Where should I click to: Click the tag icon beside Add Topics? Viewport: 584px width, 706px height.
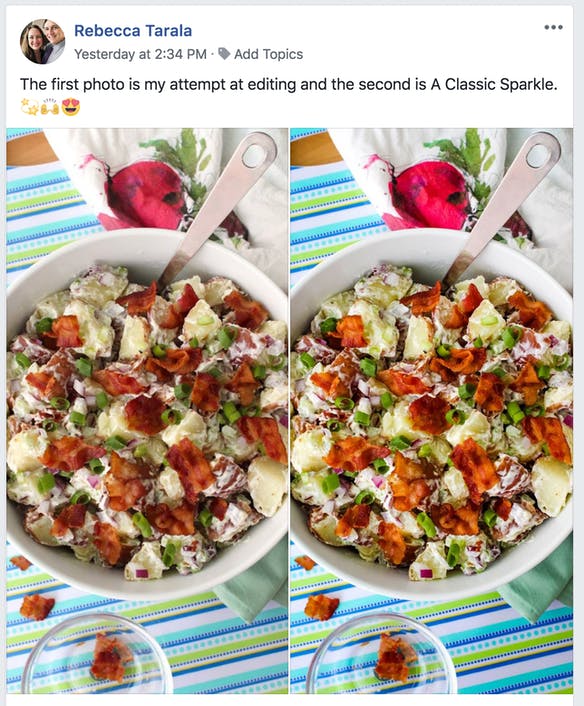coord(224,54)
